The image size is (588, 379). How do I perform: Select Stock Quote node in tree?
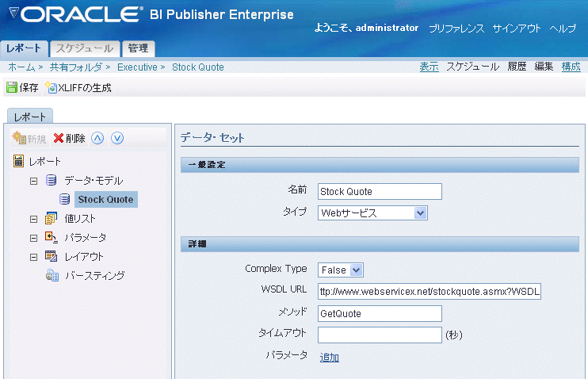tap(105, 199)
